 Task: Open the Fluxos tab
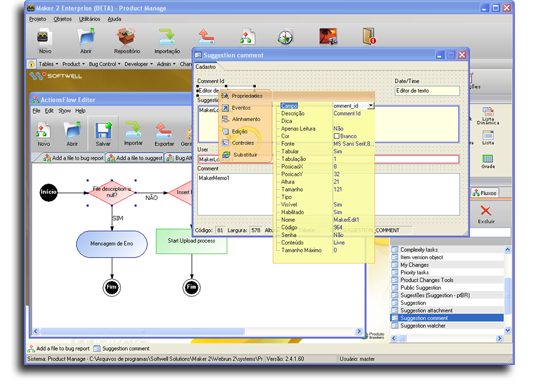tap(484, 193)
